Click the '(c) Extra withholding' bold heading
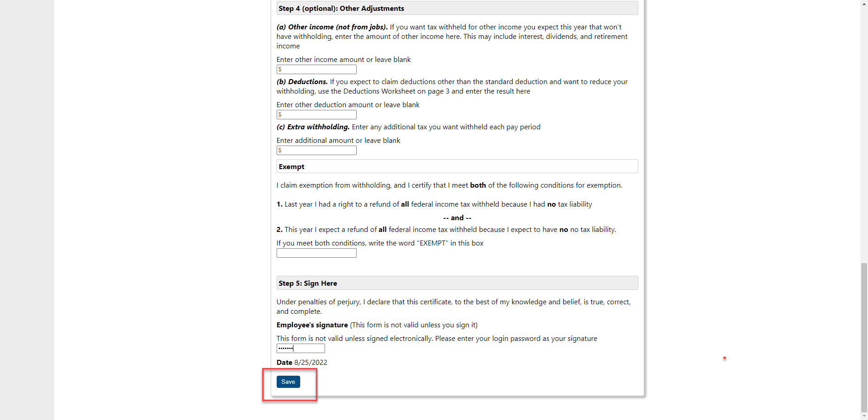Viewport: 868px width, 420px height. pyautogui.click(x=313, y=127)
